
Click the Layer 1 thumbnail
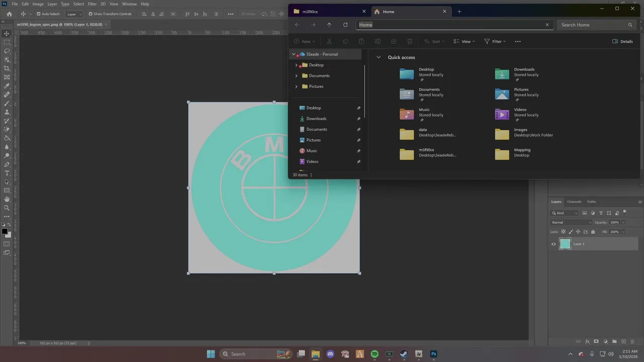[565, 244]
